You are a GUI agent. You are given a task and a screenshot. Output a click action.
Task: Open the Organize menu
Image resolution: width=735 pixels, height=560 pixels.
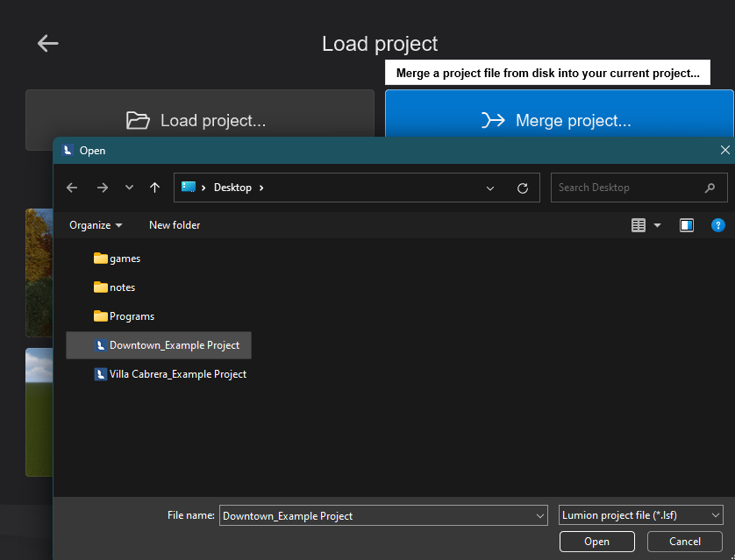coord(96,225)
